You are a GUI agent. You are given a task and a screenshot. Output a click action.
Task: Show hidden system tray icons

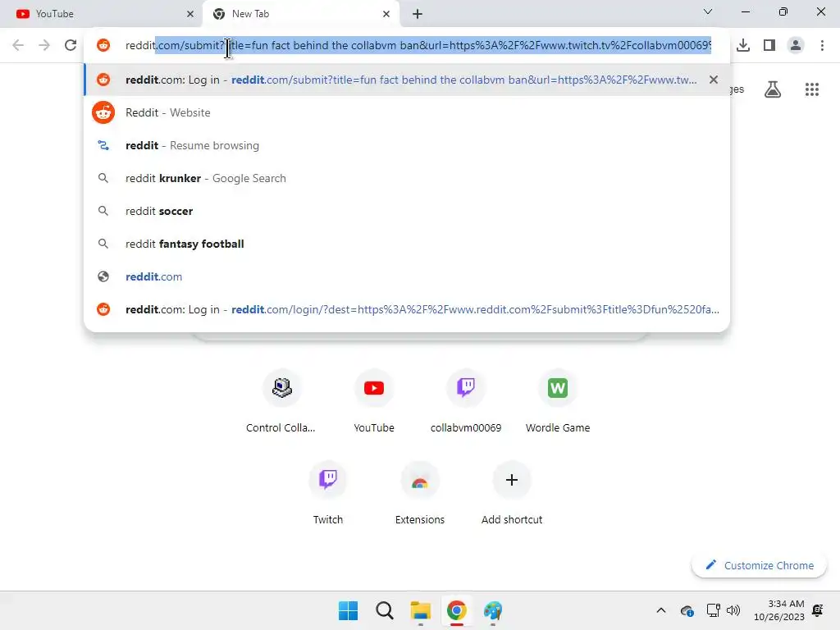[661, 610]
